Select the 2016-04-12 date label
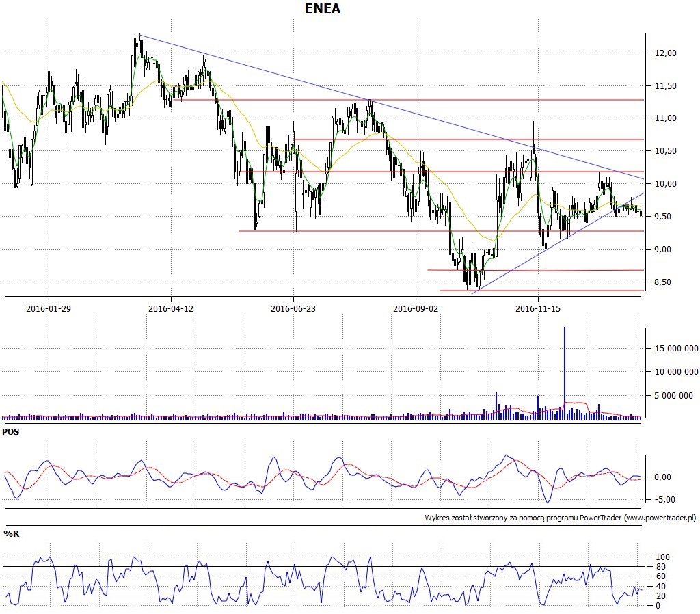 (171, 308)
